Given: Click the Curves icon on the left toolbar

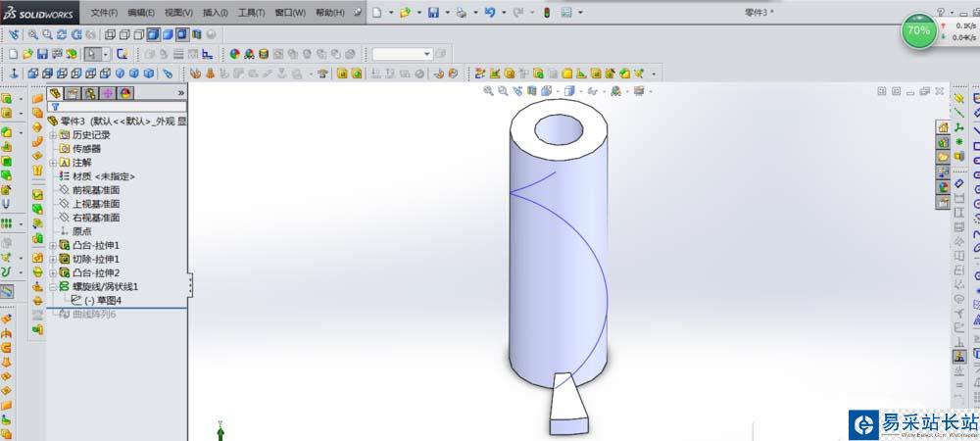Looking at the screenshot, I should pos(7,271).
